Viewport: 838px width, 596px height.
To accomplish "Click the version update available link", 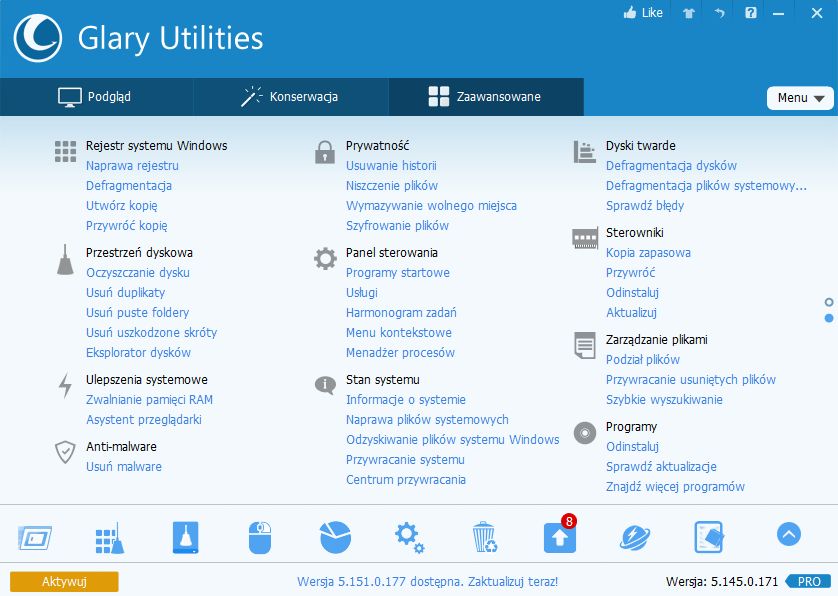I will [427, 581].
